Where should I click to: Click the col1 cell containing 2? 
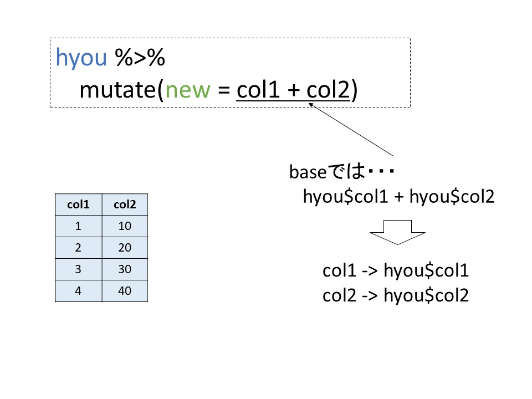point(79,248)
